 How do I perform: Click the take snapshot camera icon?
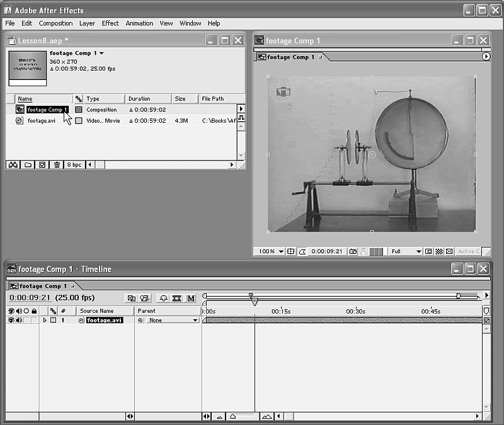point(353,251)
